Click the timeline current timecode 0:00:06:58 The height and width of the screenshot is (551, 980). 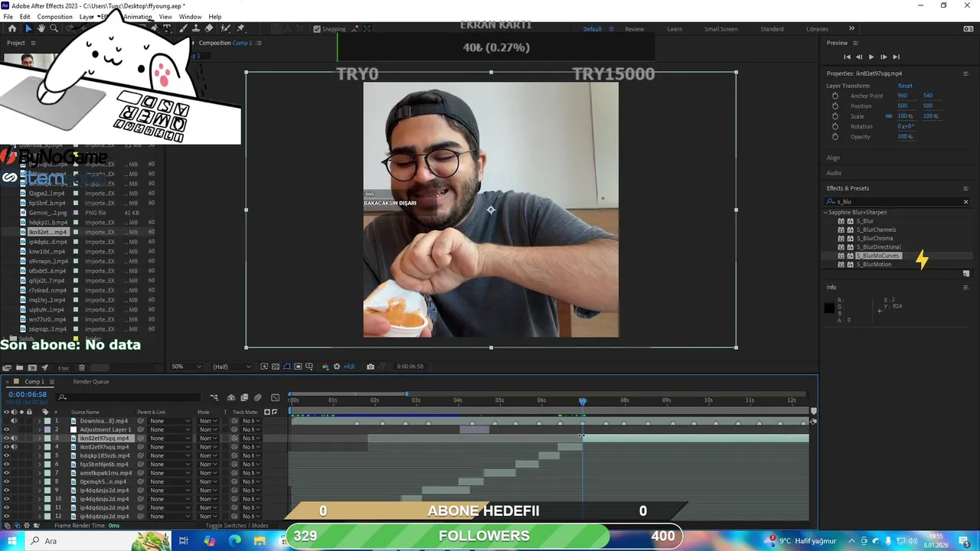(28, 395)
